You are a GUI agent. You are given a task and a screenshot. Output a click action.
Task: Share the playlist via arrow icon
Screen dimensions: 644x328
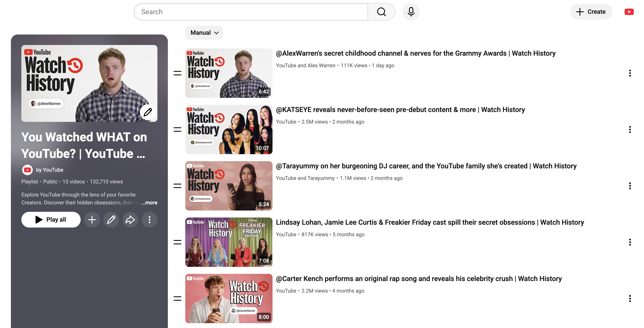click(x=130, y=220)
